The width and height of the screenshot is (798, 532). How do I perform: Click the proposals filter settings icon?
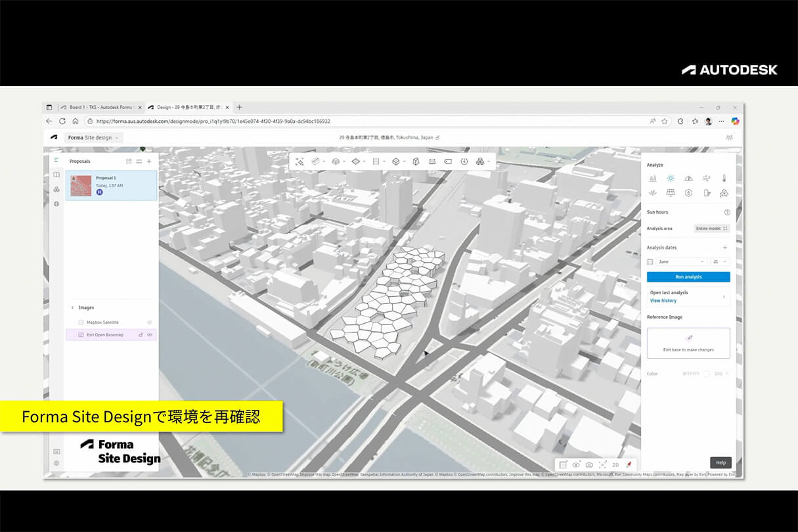coord(139,161)
